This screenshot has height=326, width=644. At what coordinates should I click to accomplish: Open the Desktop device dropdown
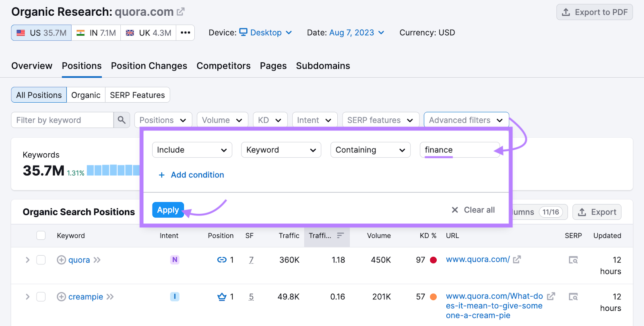[266, 33]
